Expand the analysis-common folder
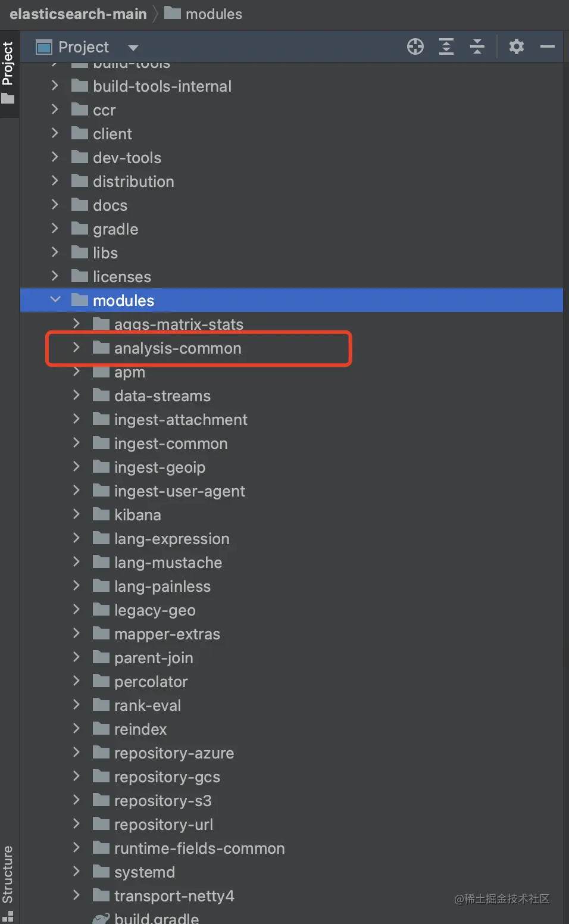Viewport: 569px width, 924px height. (76, 348)
